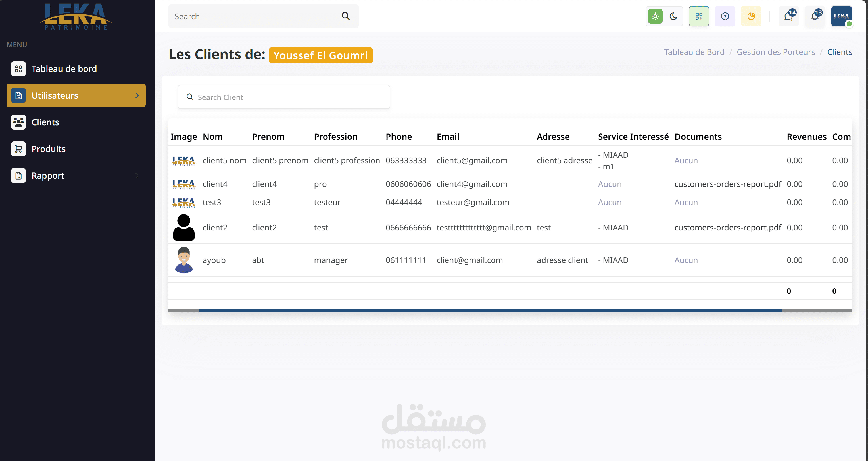The width and height of the screenshot is (868, 461).
Task: Open bell notifications with badge 13
Action: tap(815, 16)
